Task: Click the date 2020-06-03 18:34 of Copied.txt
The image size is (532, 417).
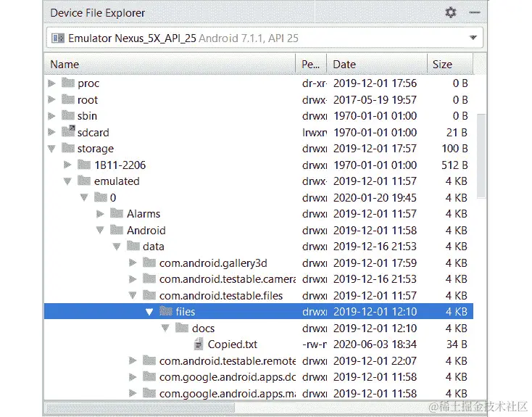Action: pos(375,344)
